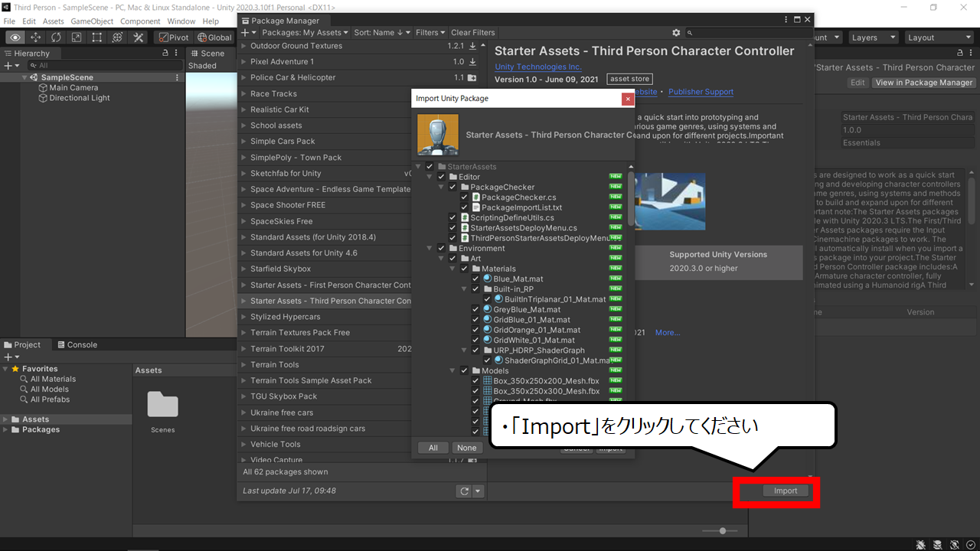Open the custom editor tools icon
Screen dimensions: 980x551
tap(138, 37)
